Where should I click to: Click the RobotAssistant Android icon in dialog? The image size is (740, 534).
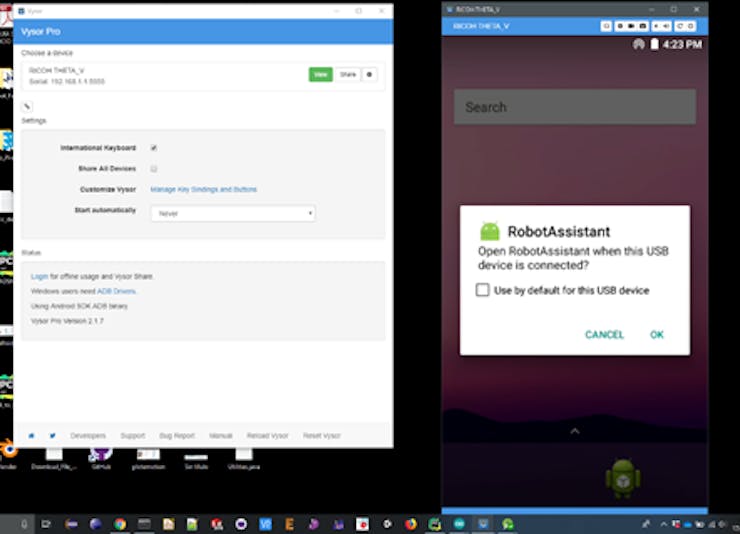tap(489, 231)
